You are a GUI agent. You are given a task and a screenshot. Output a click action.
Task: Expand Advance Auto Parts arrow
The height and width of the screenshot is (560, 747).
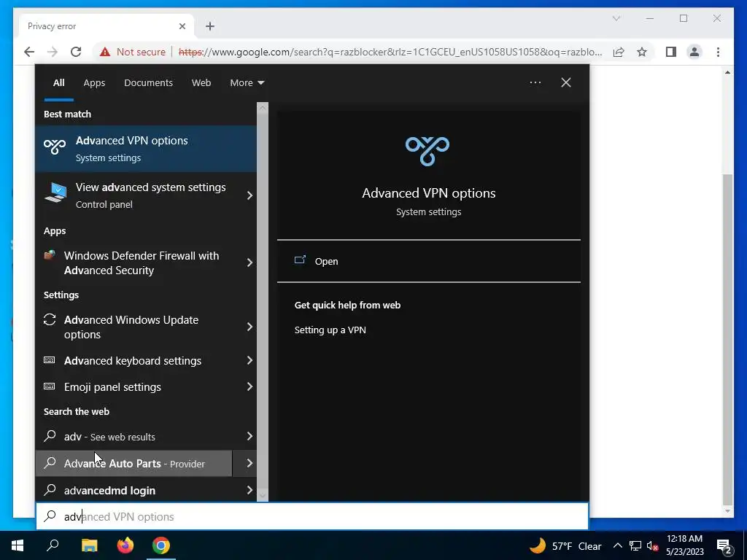(x=249, y=463)
